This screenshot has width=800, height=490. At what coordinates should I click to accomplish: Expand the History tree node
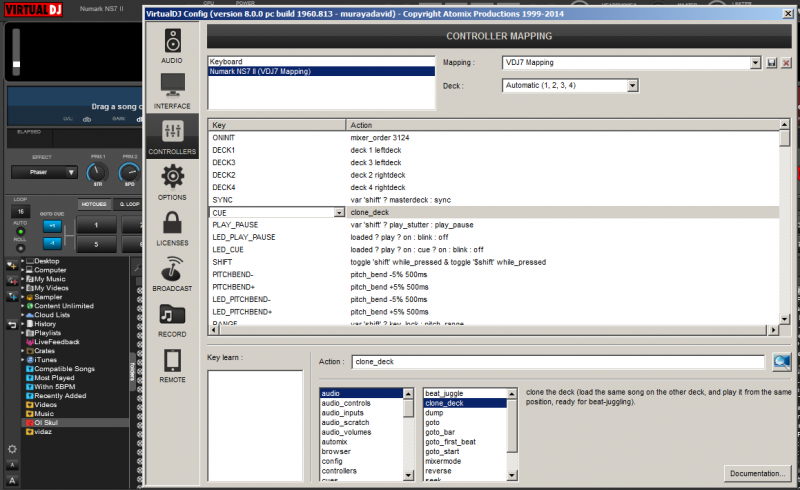click(x=22, y=324)
